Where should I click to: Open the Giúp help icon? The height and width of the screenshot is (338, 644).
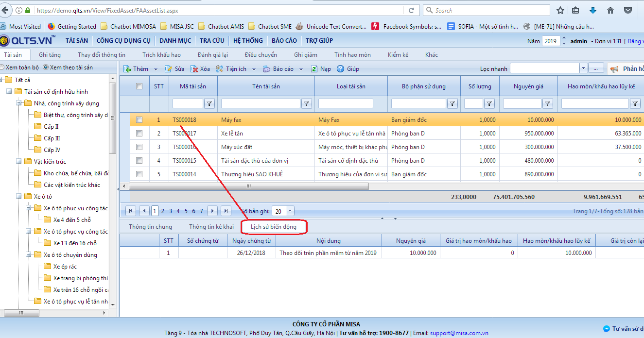click(x=341, y=69)
